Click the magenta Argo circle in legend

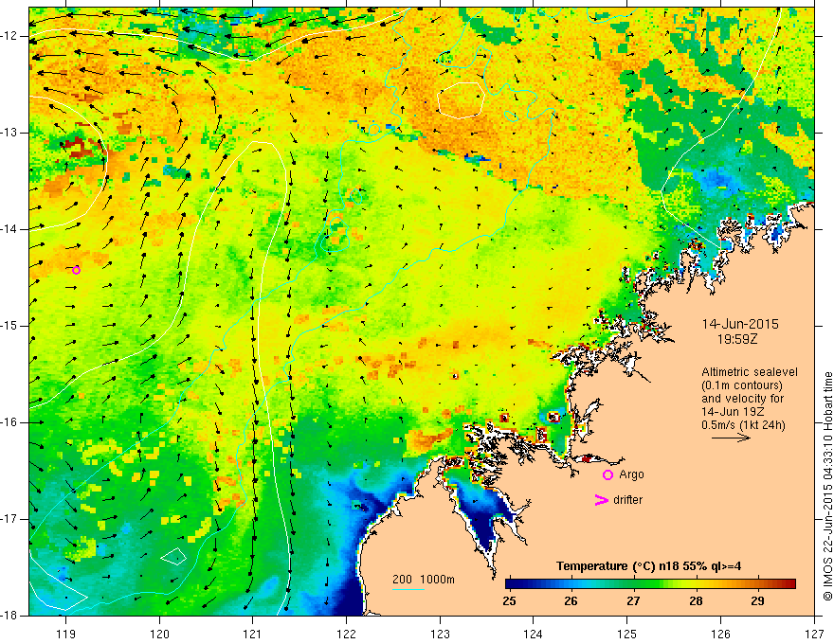tap(607, 474)
